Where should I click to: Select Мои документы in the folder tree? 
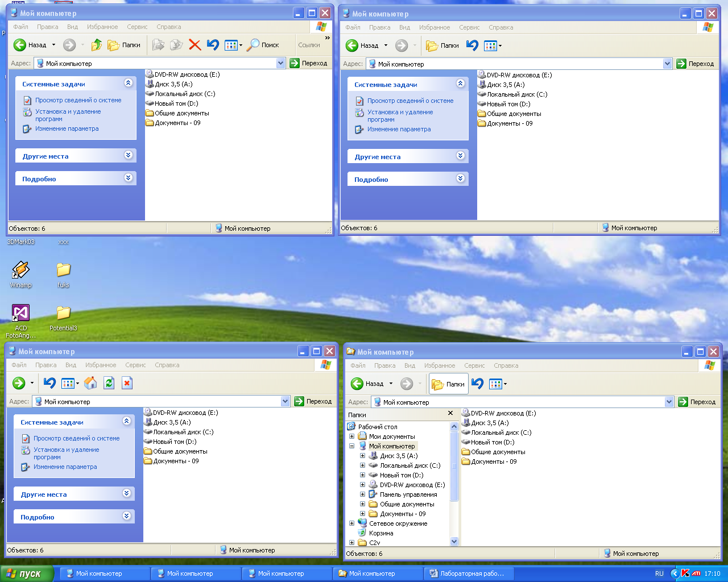(x=392, y=436)
